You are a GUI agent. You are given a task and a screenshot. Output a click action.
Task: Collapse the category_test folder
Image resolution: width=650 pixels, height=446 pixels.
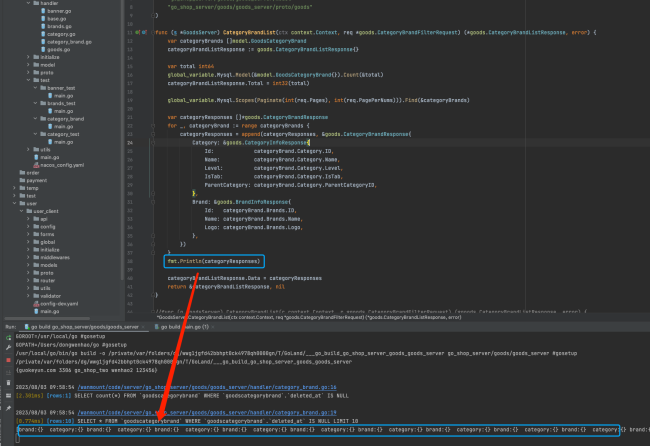[36, 134]
